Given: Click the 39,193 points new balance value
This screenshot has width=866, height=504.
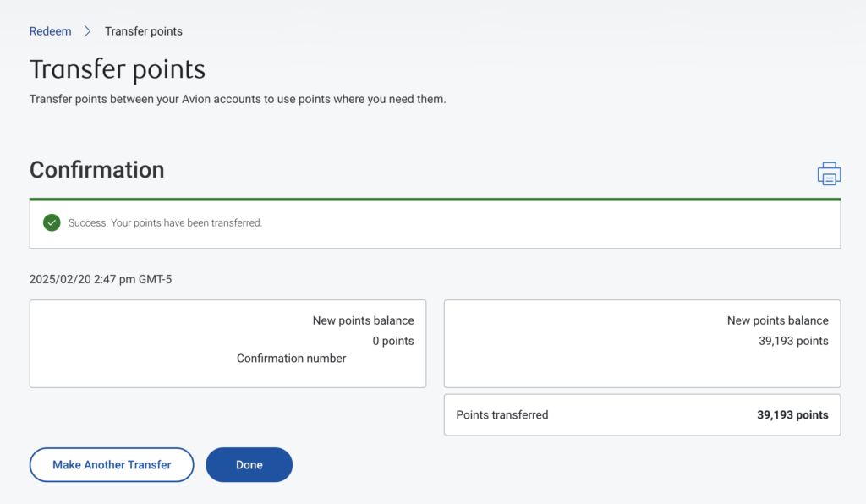Looking at the screenshot, I should 794,341.
